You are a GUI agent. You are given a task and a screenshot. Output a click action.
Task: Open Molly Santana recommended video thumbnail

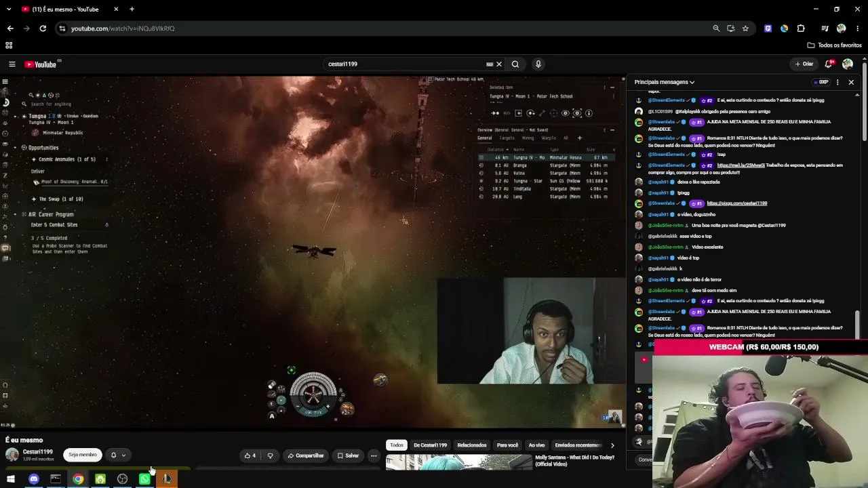459,462
